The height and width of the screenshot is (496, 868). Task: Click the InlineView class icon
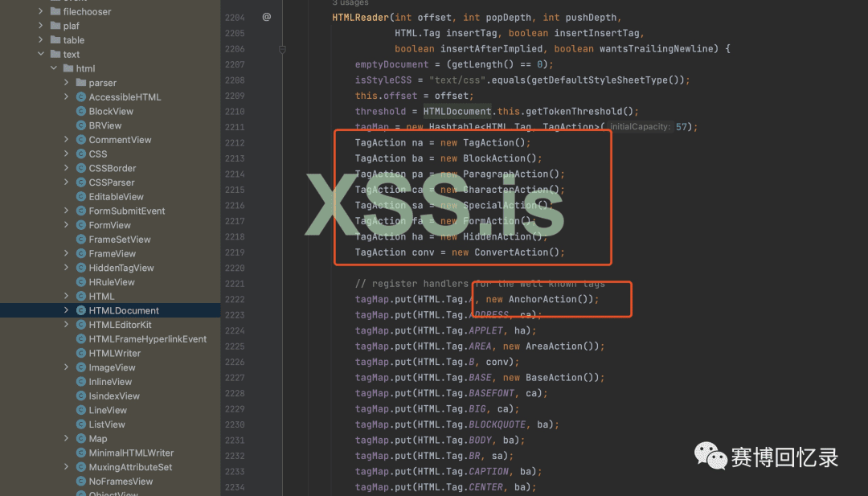81,382
